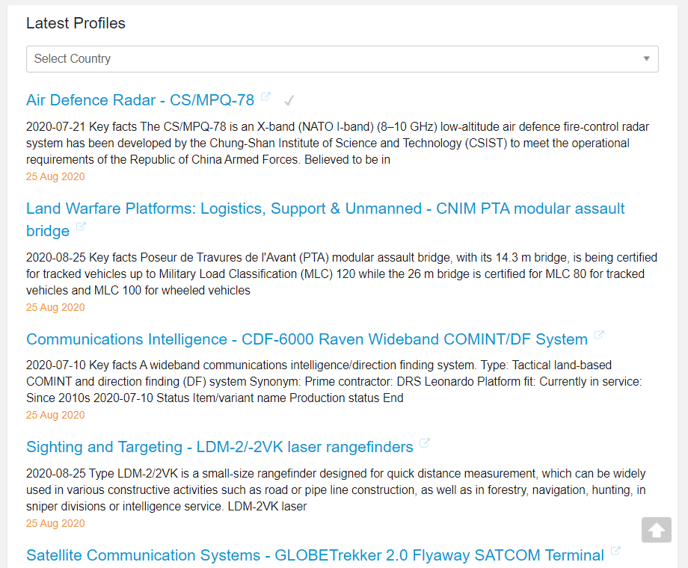Click external link icon beside Air Defence Radar
The width and height of the screenshot is (688, 568).
pos(266,97)
